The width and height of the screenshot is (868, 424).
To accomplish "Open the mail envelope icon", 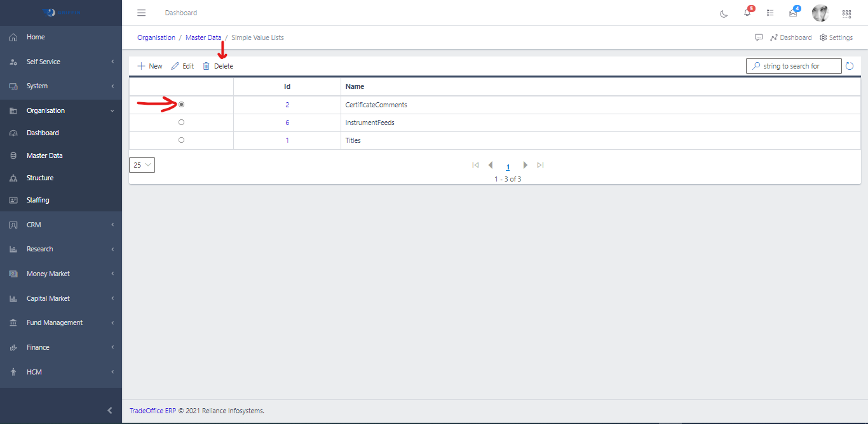I will tap(793, 13).
